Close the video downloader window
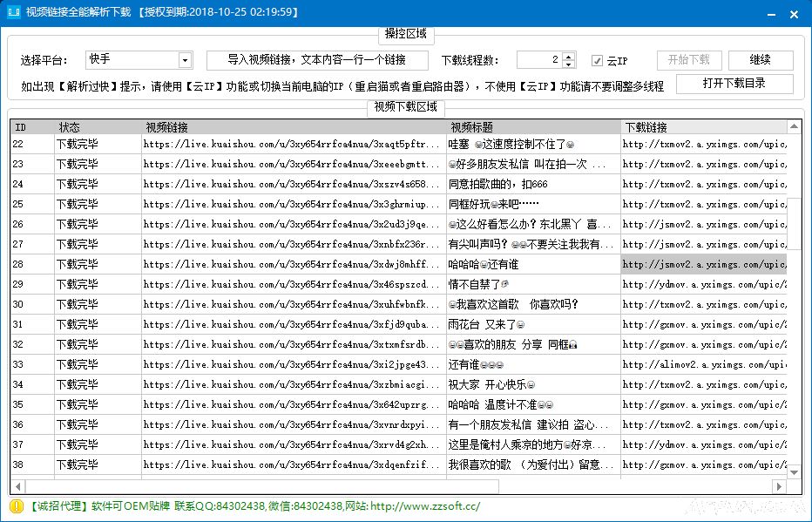The height and width of the screenshot is (522, 812). [x=794, y=14]
